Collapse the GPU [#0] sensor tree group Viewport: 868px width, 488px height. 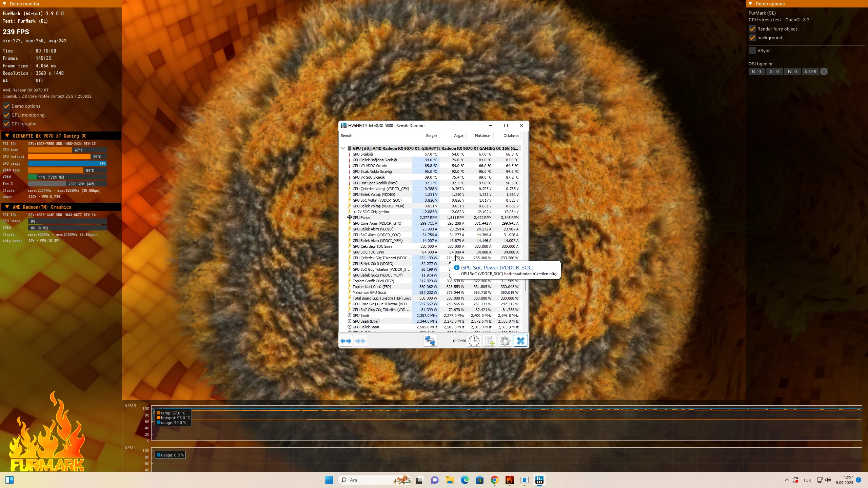[343, 148]
